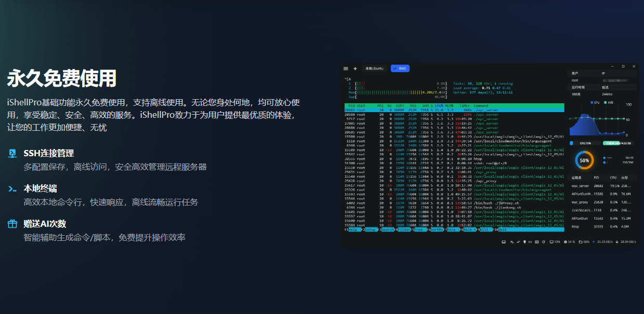The width and height of the screenshot is (644, 314).
Task: Click the 进程名 column header in process table
Action: pos(577,178)
